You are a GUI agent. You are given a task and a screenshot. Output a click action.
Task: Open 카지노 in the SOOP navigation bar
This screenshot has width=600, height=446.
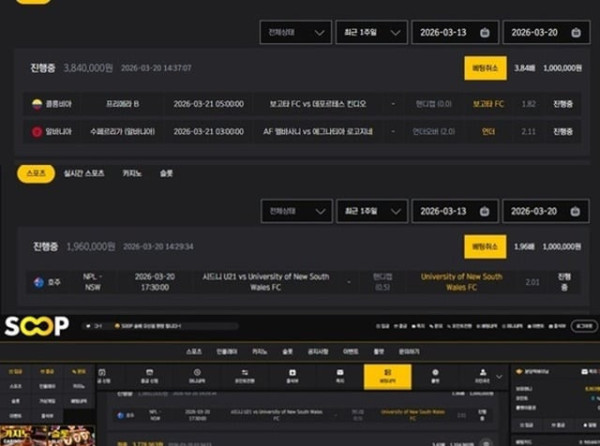pos(259,352)
